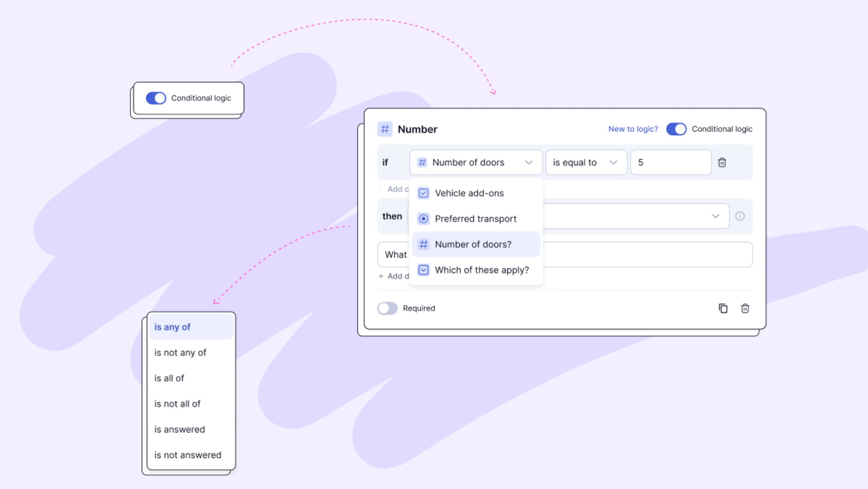The image size is (868, 489).
Task: Click the Preferred transport radio icon
Action: (x=423, y=218)
